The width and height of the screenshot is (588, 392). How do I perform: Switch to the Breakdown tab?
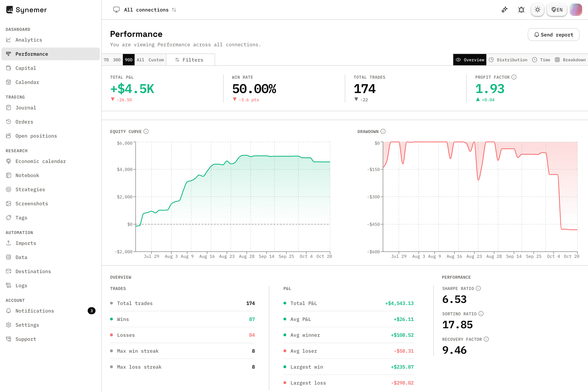[570, 60]
